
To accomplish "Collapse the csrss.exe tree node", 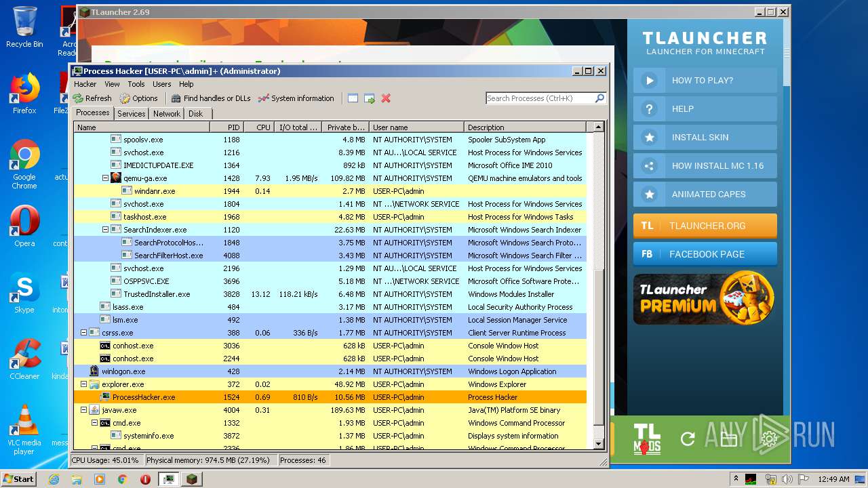I will click(83, 333).
